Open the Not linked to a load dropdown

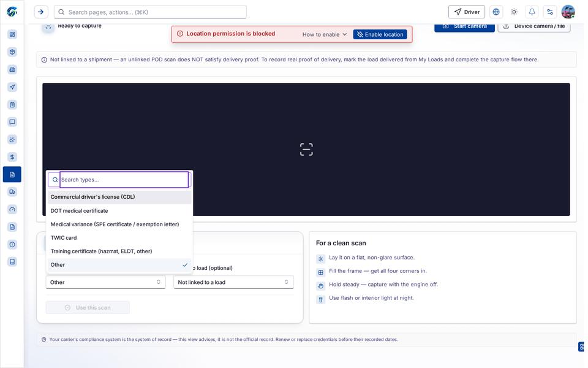(233, 282)
